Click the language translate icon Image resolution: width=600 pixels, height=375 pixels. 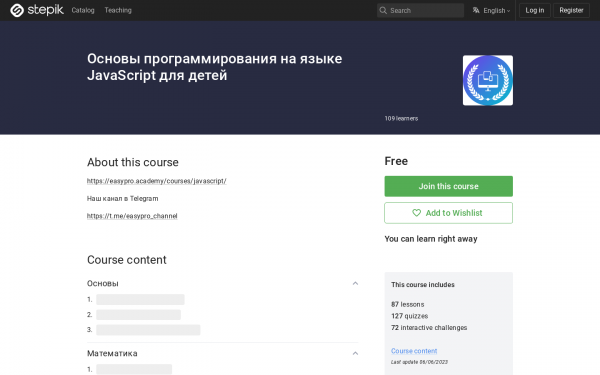coord(476,10)
